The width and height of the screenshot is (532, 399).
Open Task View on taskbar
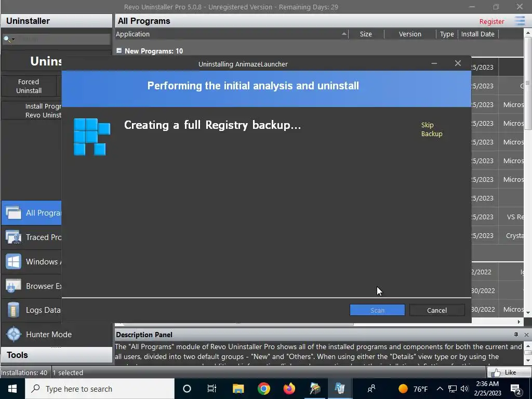pyautogui.click(x=212, y=389)
